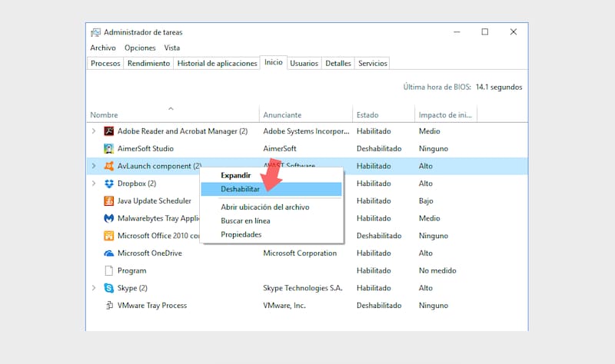Click the VMware, Inc. publisher cell

point(284,305)
